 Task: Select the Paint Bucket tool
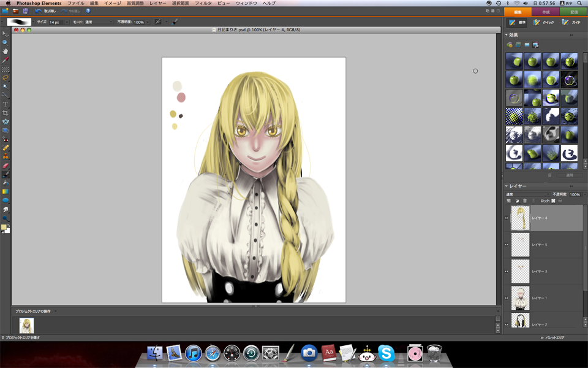point(6,183)
